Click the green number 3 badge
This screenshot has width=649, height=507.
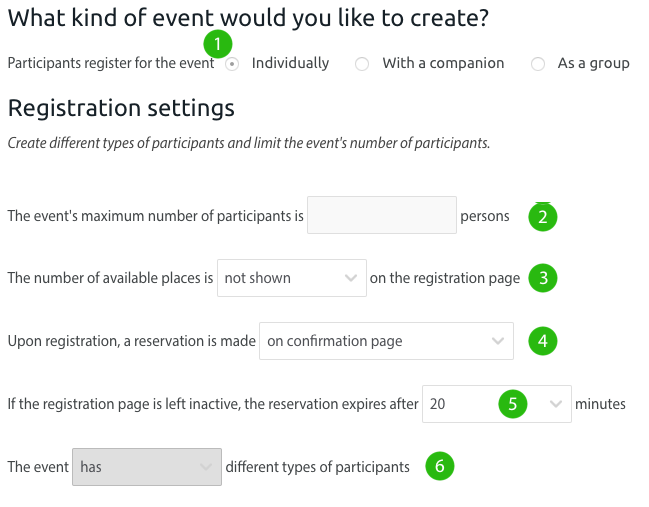[542, 278]
